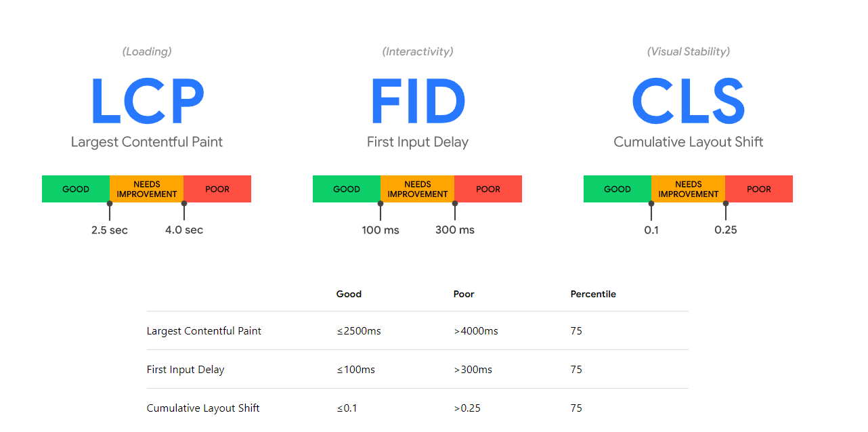Click the large CLS acronym heading
Screen dimensions: 868x432
pyautogui.click(x=688, y=101)
